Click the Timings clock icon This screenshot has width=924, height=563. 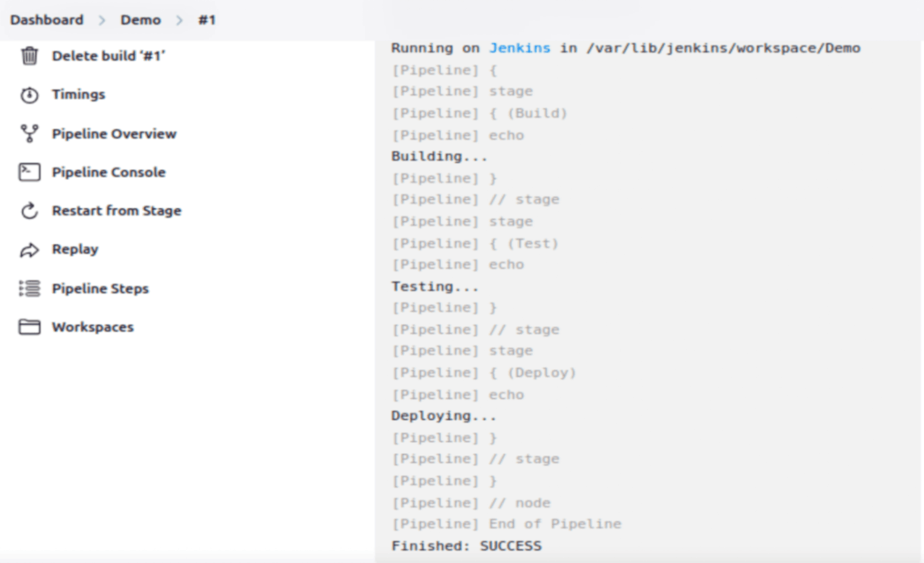(x=29, y=95)
